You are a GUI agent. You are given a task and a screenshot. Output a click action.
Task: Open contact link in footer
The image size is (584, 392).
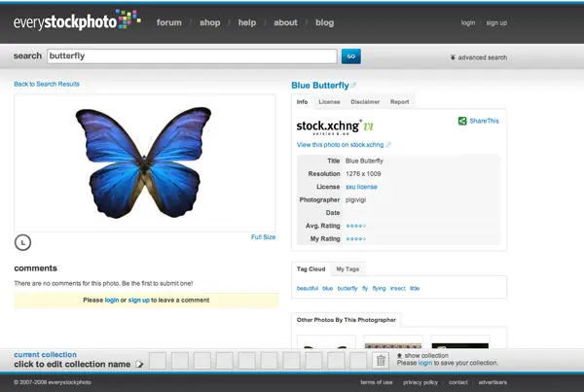point(458,382)
